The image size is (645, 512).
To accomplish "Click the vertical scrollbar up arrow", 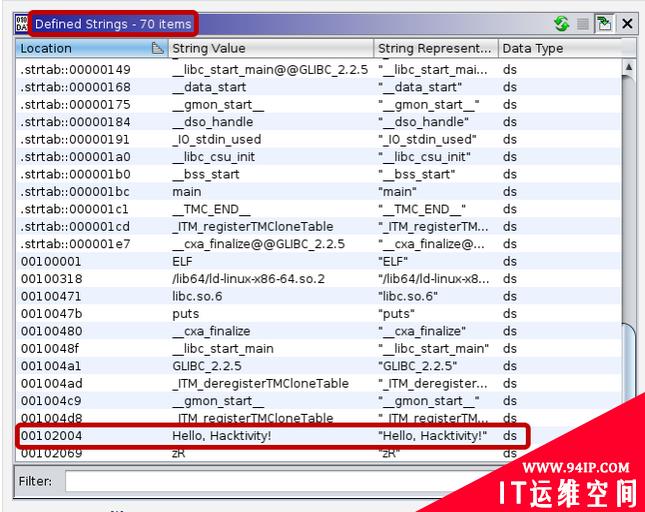I will (628, 67).
